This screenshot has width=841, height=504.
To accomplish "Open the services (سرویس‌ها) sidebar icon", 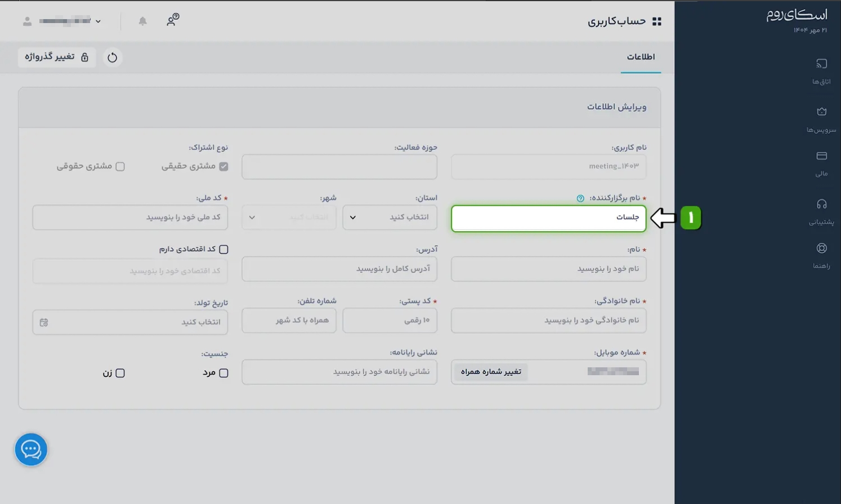I will tap(821, 112).
